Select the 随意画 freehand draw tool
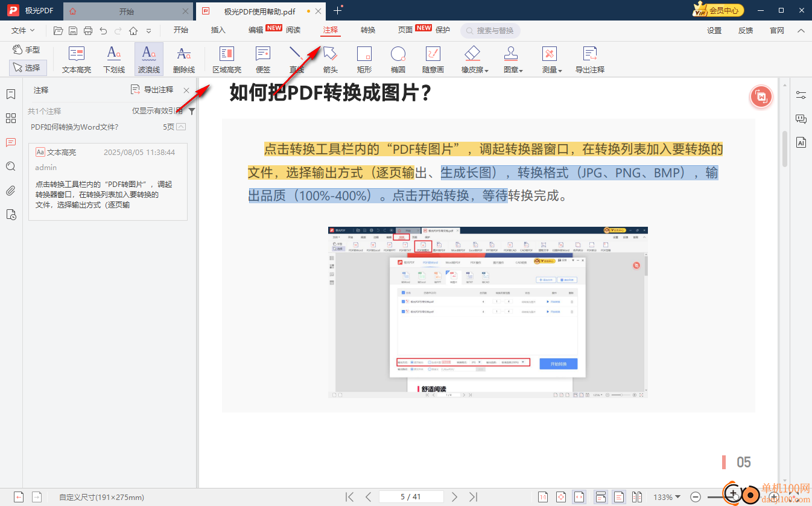The width and height of the screenshot is (812, 506). [433, 60]
